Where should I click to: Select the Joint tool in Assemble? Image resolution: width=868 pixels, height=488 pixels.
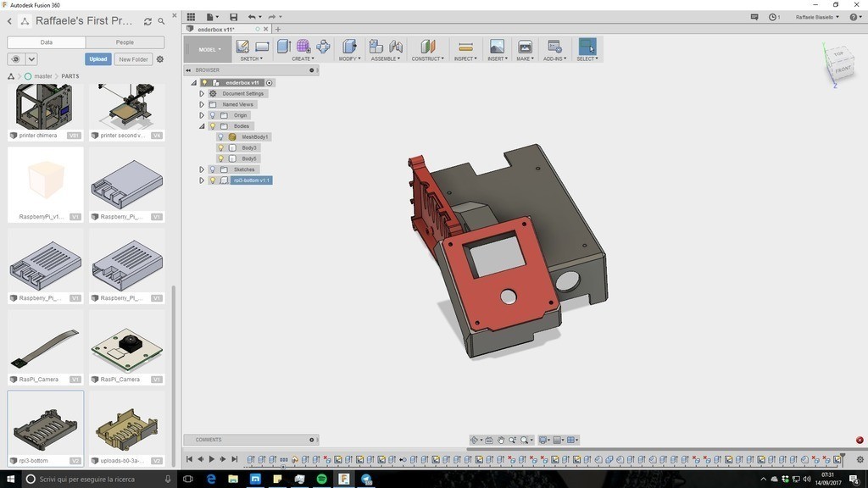(396, 47)
